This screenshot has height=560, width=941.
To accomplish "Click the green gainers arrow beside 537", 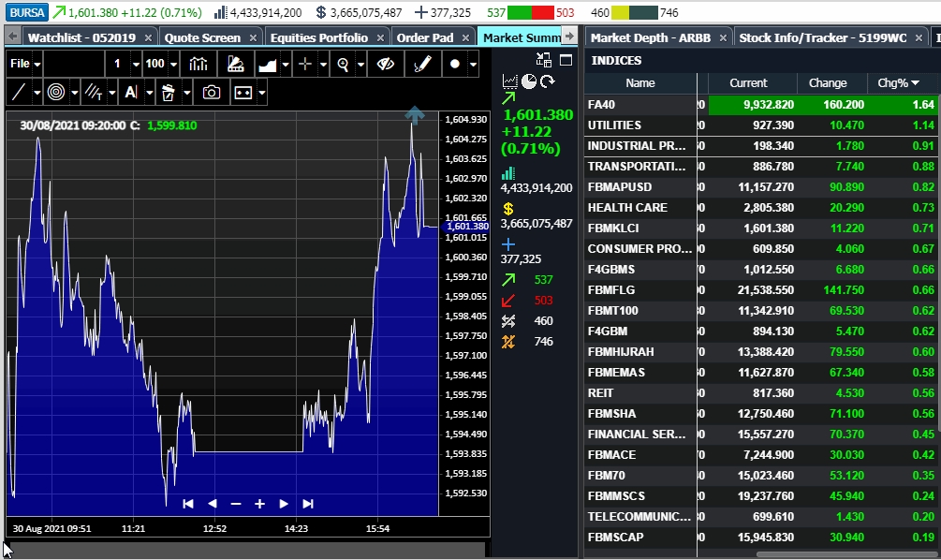I will click(x=508, y=280).
